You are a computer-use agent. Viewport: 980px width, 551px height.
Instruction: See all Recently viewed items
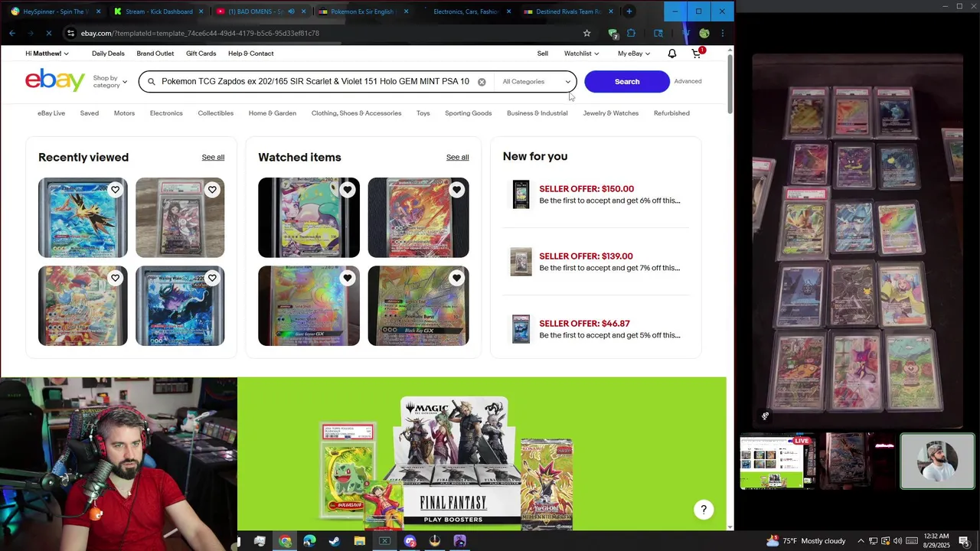pos(213,157)
